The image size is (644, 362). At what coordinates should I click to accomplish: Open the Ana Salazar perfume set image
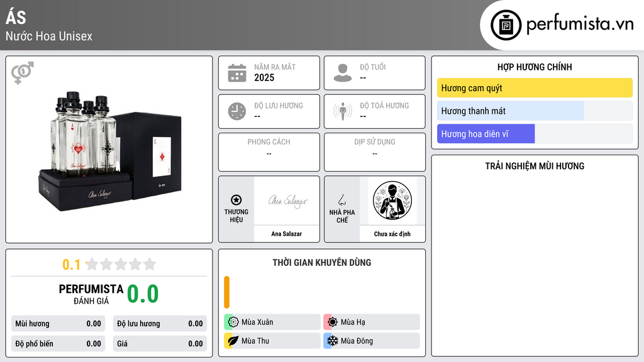(x=110, y=151)
